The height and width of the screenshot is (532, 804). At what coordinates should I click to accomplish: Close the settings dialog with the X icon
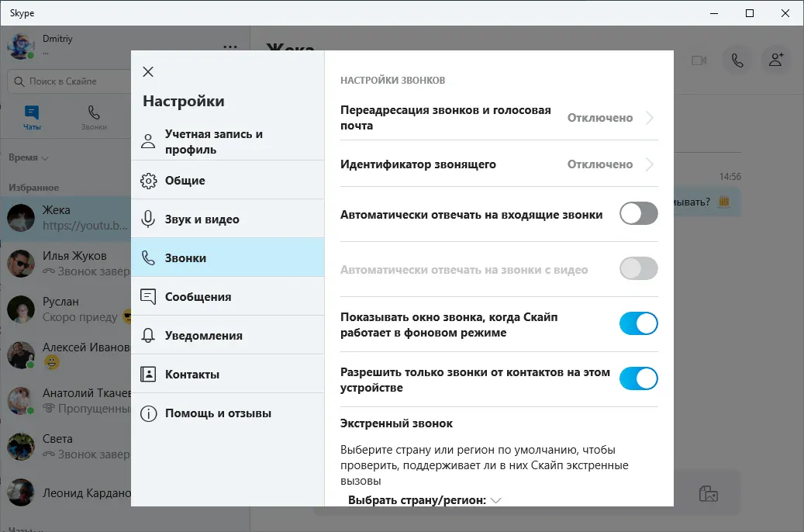tap(148, 72)
